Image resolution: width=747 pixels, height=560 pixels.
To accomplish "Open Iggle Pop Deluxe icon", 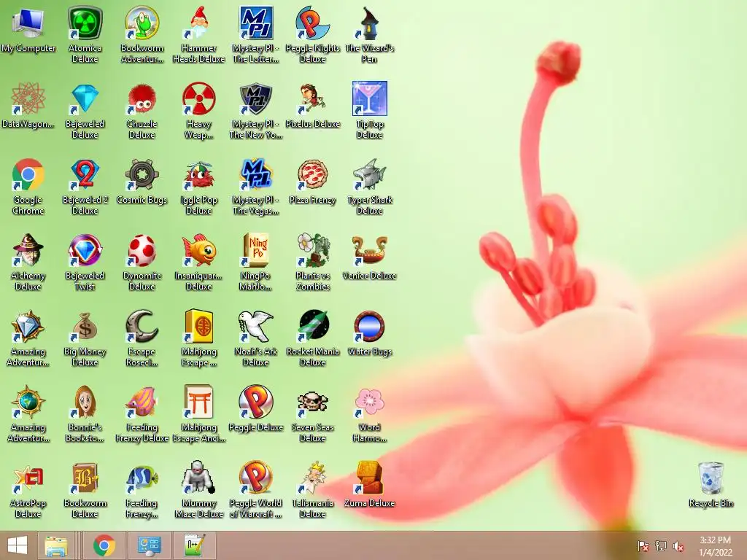I will pos(198,175).
